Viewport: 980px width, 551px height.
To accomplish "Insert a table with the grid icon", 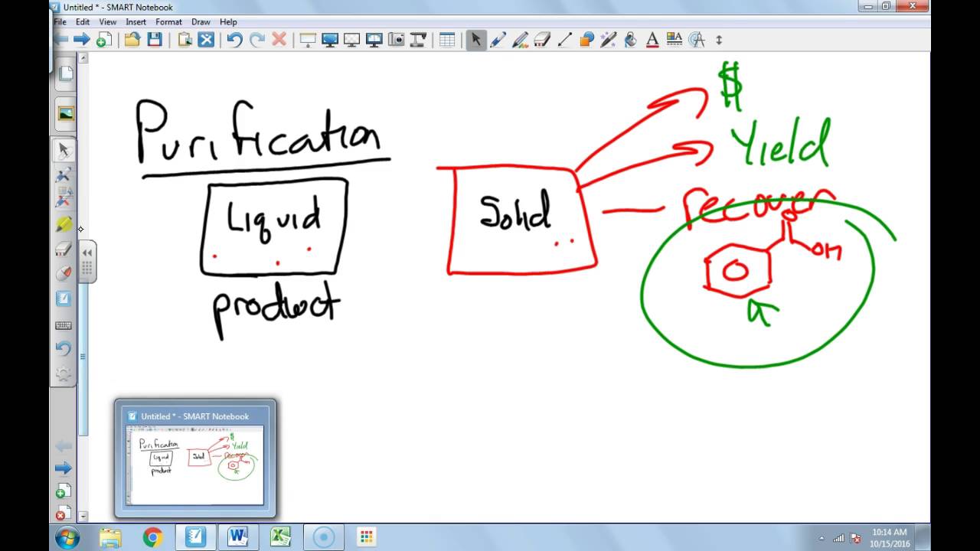I will pos(447,40).
